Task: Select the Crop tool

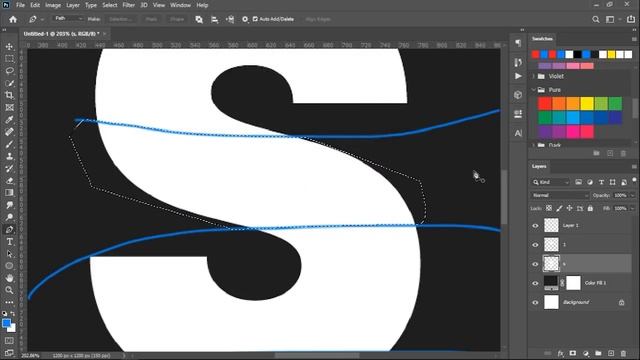Action: coord(9,96)
